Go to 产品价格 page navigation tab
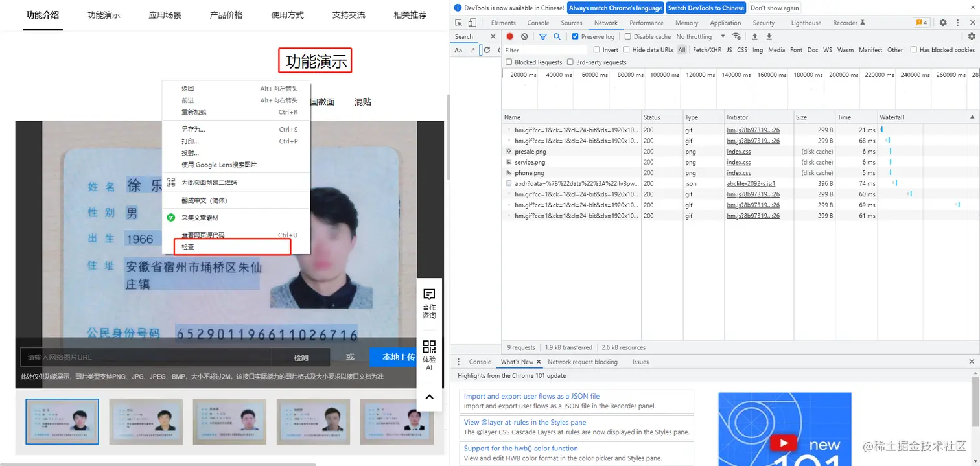The height and width of the screenshot is (466, 980). 226,15
